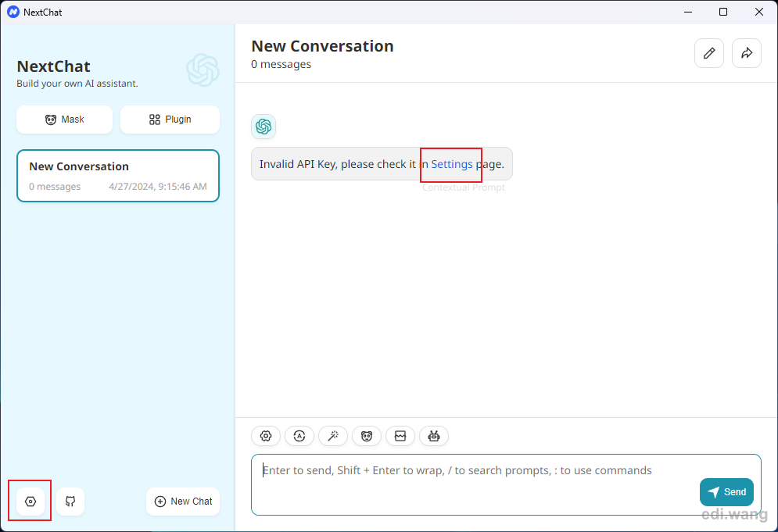Click the '0 messages' header subtitle

[x=281, y=65]
